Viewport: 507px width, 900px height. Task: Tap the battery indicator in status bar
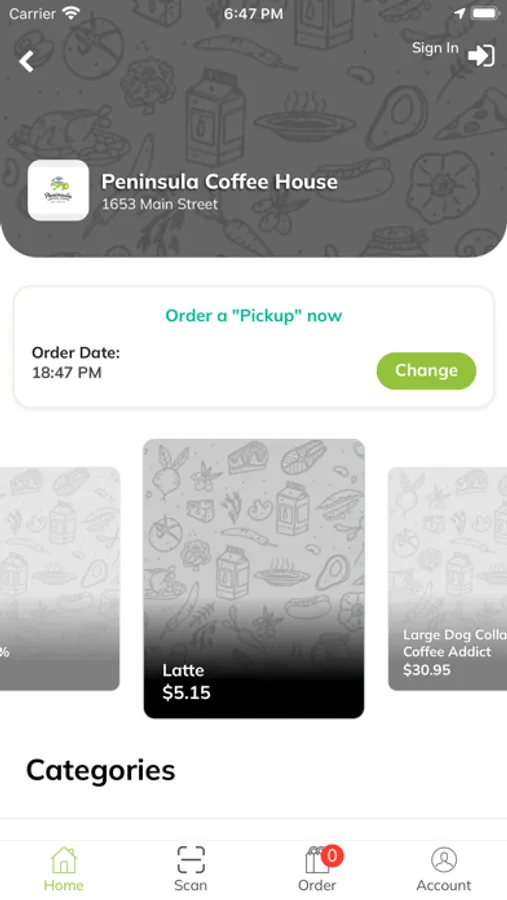point(485,14)
